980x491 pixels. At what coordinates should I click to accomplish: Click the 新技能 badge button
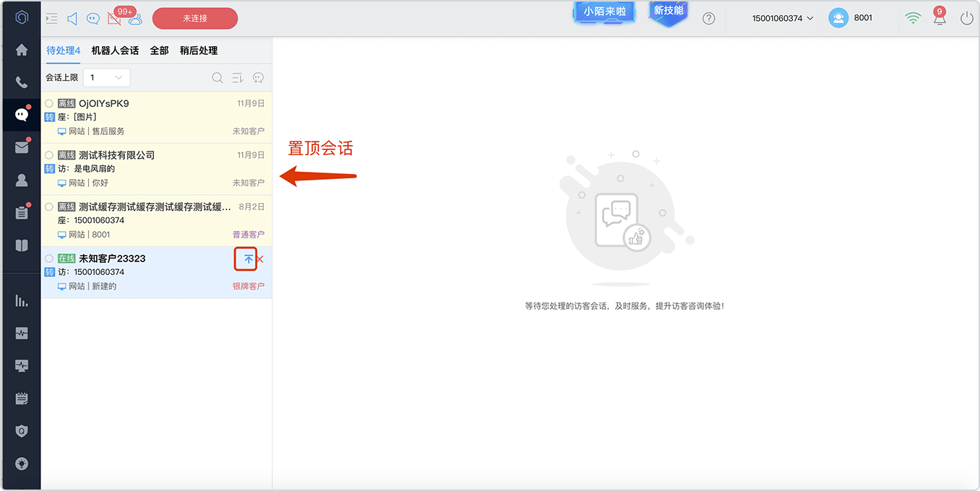point(668,12)
